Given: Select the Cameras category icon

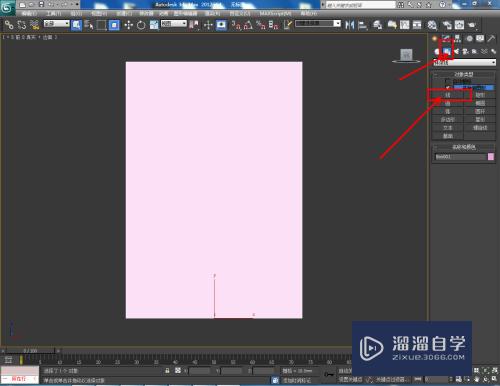Looking at the screenshot, I should [466, 51].
